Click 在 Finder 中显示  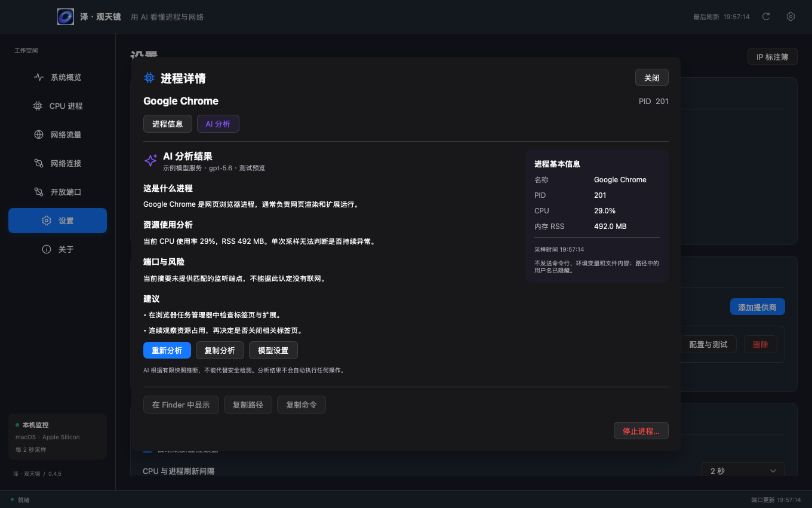pyautogui.click(x=181, y=405)
